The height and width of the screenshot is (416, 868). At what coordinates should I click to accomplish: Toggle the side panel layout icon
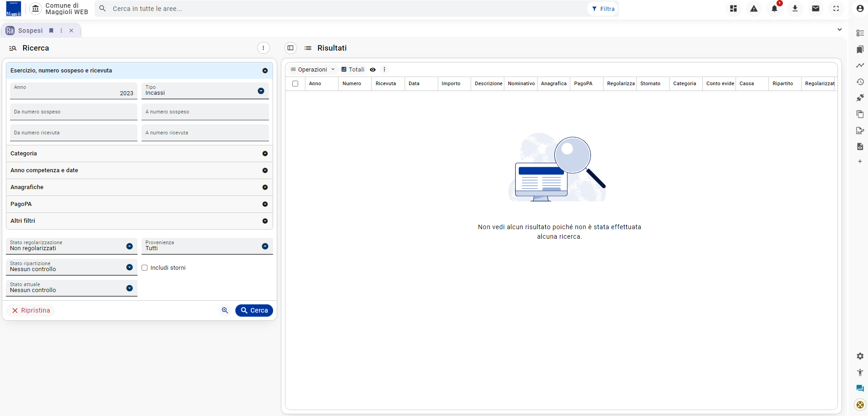click(x=290, y=48)
